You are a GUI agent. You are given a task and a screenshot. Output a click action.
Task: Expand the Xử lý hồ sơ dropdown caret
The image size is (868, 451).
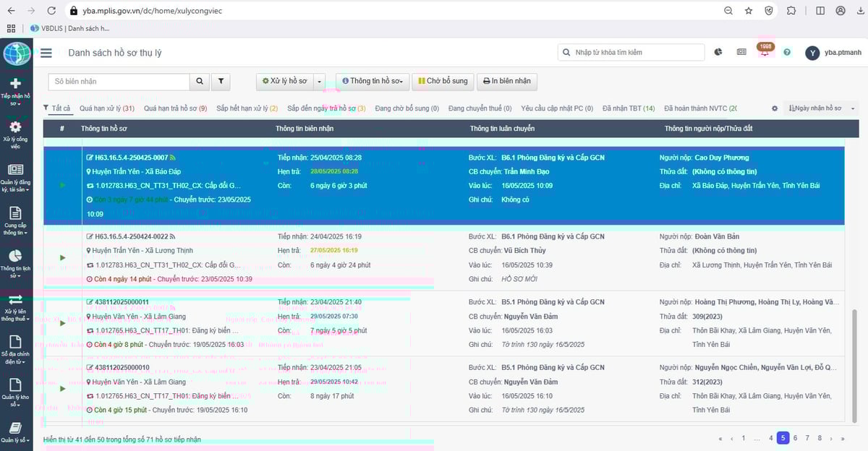(320, 81)
